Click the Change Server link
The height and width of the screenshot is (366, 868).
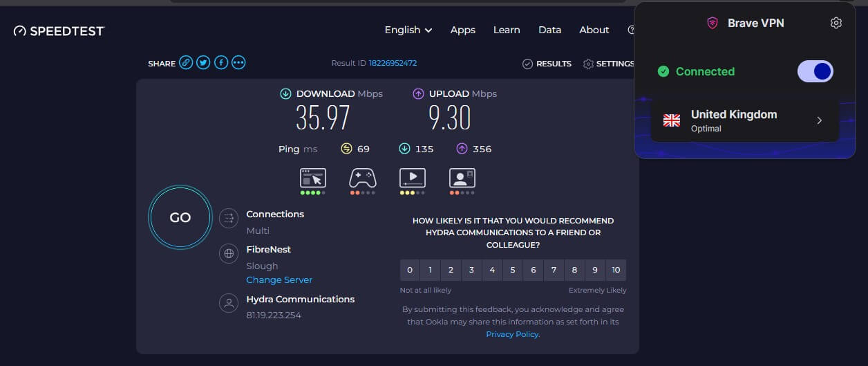(x=279, y=280)
